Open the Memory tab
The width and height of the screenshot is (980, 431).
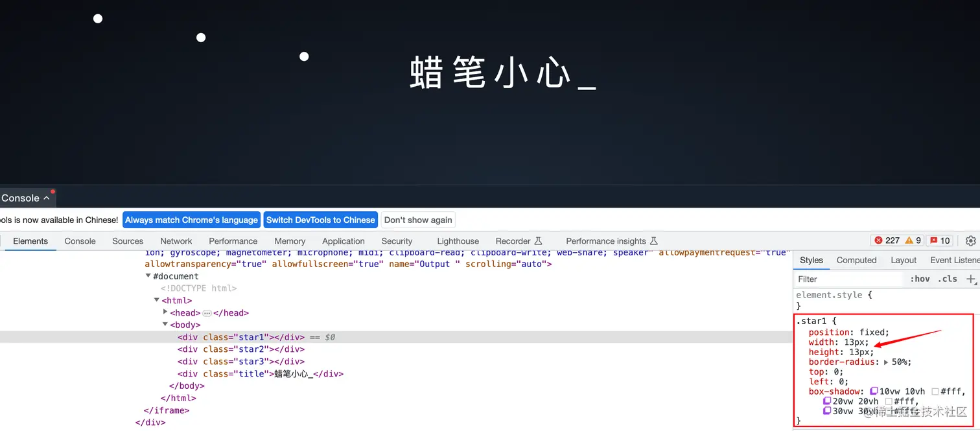[x=290, y=241]
